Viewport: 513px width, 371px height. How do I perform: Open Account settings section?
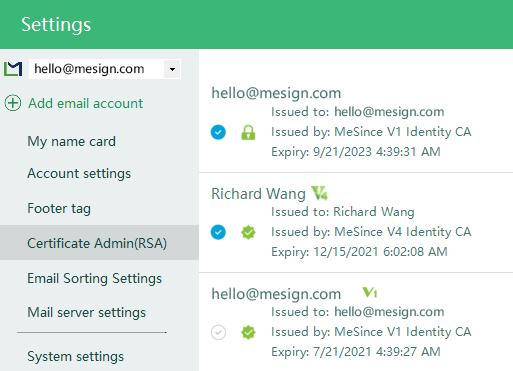tap(79, 173)
